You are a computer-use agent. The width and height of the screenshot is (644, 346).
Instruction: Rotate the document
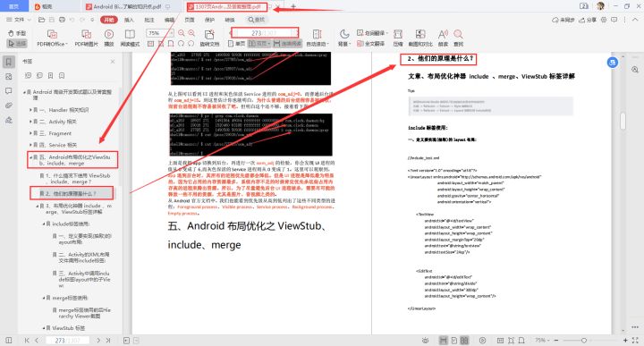209,38
